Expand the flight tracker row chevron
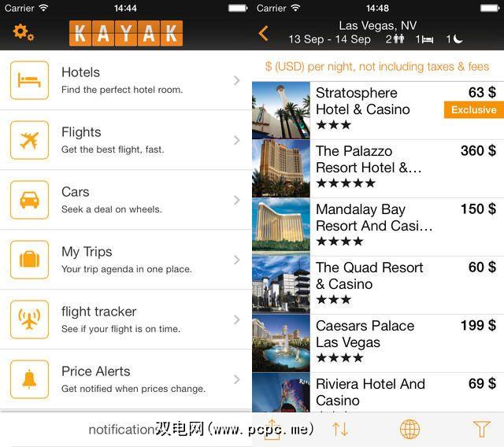Viewport: 504px width, 447px height. [237, 320]
